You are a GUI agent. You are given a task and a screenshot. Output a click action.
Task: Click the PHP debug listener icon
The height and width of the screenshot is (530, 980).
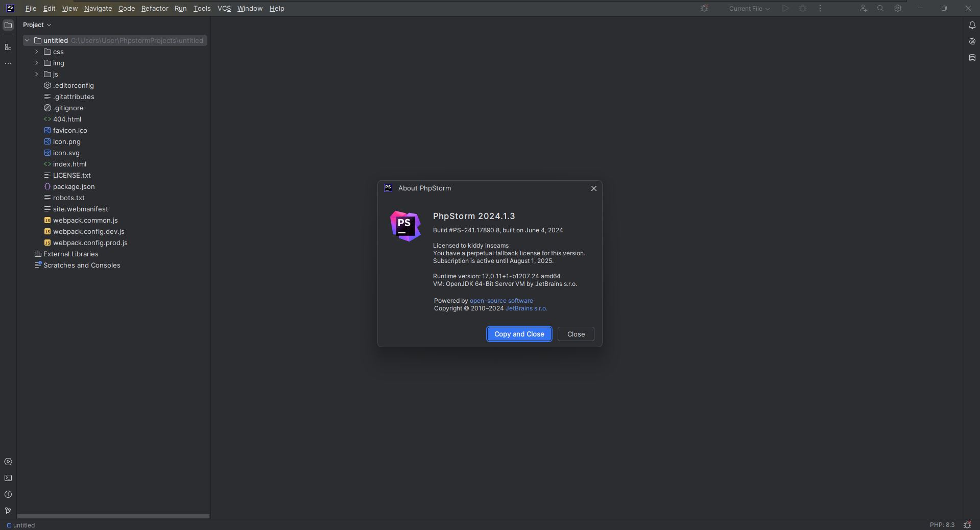click(704, 8)
